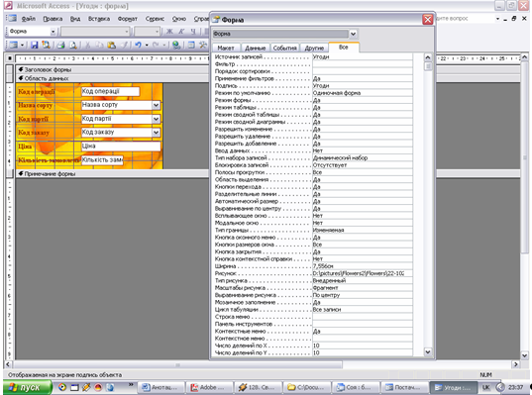The image size is (532, 395).
Task: Open the font size dropdown
Action: pos(158,32)
